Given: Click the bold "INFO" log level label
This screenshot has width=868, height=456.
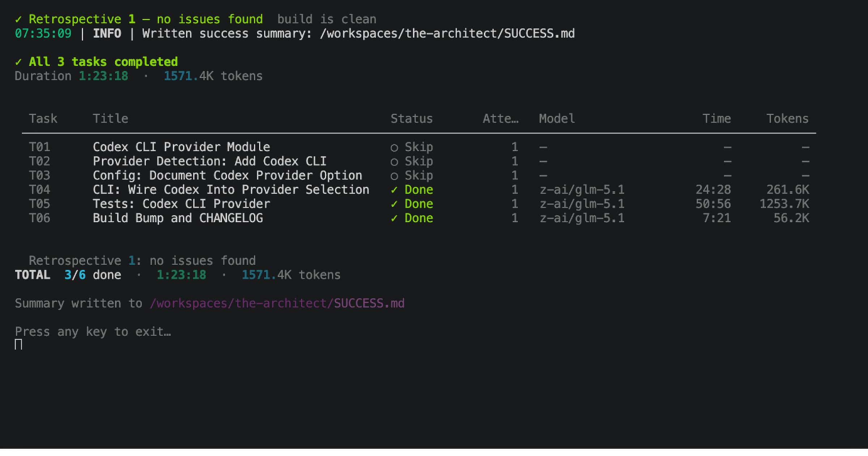Looking at the screenshot, I should pos(107,33).
